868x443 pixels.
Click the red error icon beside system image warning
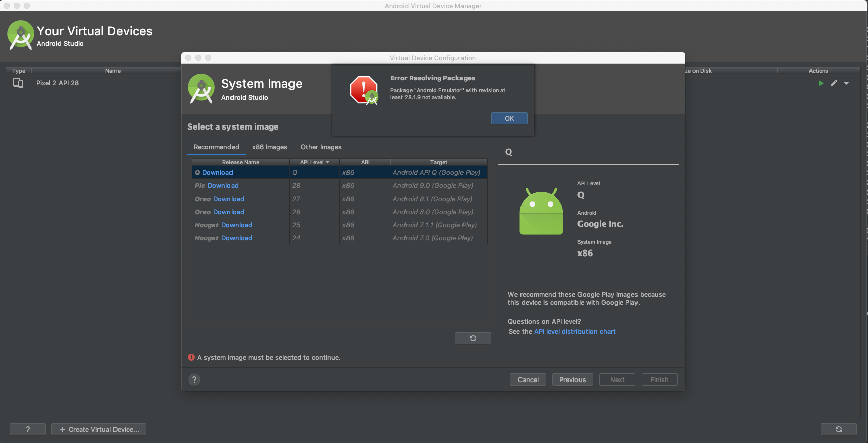point(191,357)
